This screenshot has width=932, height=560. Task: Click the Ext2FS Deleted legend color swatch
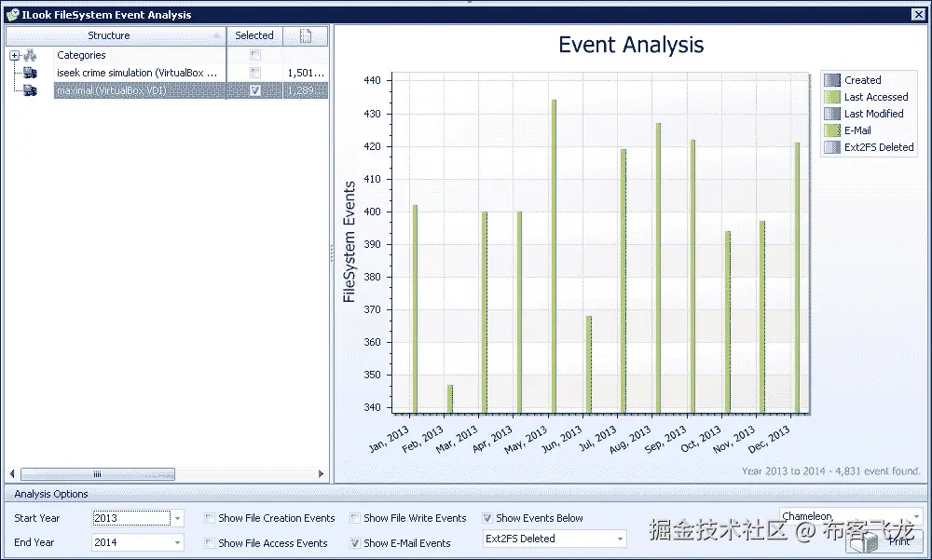(832, 147)
